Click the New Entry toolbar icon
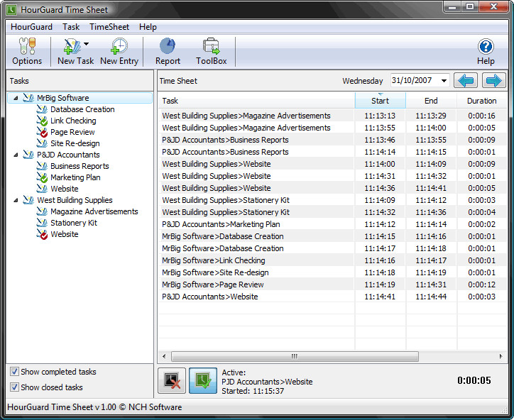The width and height of the screenshot is (514, 420). pos(119,47)
